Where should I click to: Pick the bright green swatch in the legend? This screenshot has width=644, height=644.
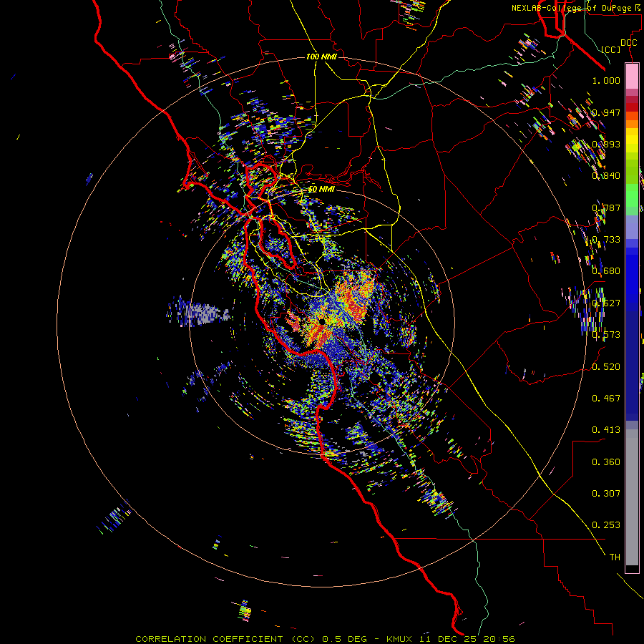pos(632,195)
